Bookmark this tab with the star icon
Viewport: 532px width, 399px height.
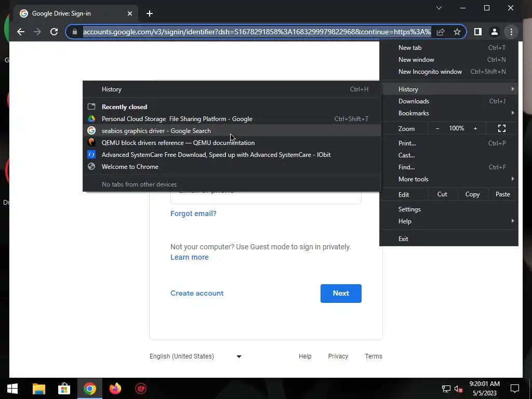[457, 32]
